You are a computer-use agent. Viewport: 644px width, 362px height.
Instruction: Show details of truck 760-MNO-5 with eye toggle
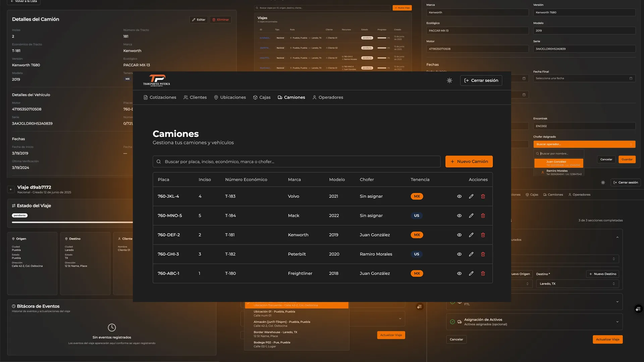coord(459,216)
